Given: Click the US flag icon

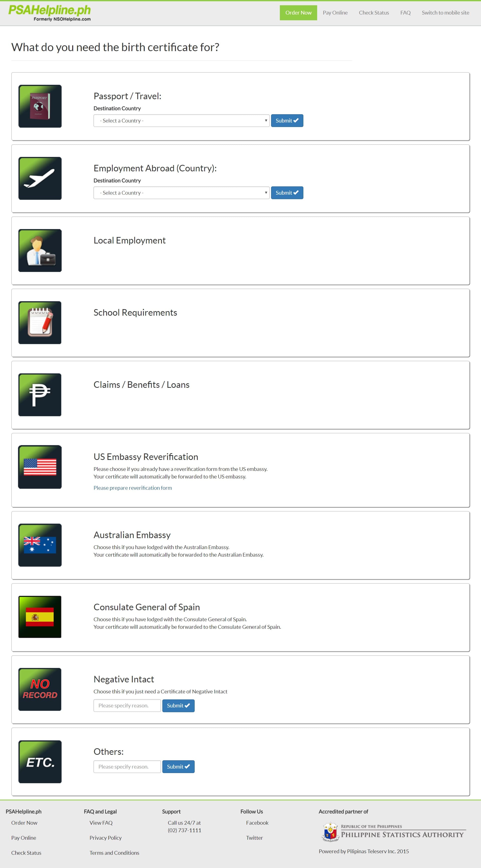Looking at the screenshot, I should (x=40, y=467).
